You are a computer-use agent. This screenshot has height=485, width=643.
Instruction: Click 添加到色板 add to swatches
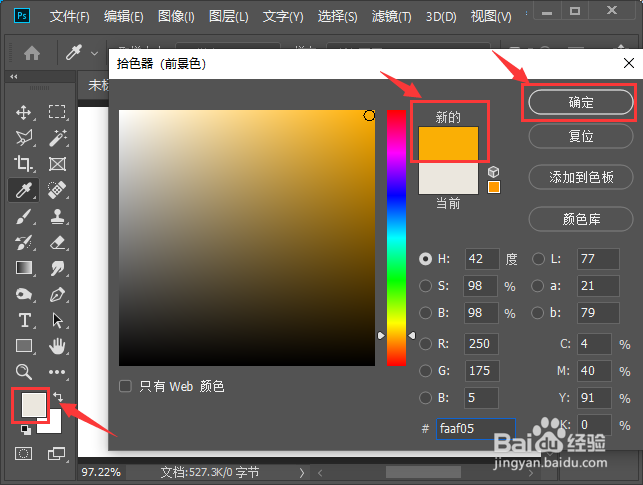(581, 177)
